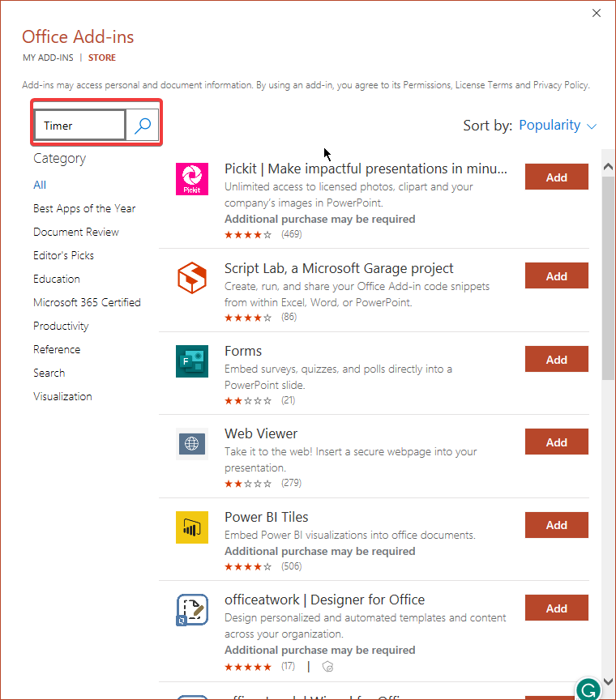
Task: Click Script Lab star rating (86)
Action: 248,318
